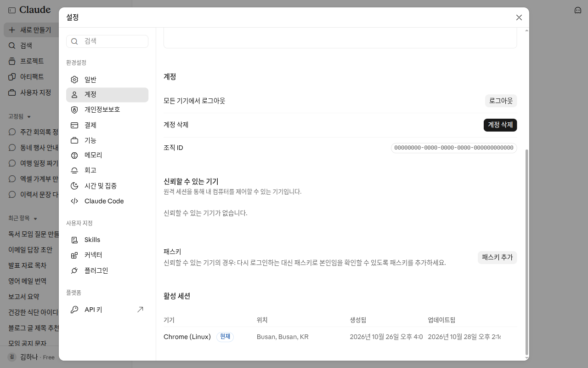Open 회고 settings icon
Screen dimensions: 588x368
[x=74, y=171]
